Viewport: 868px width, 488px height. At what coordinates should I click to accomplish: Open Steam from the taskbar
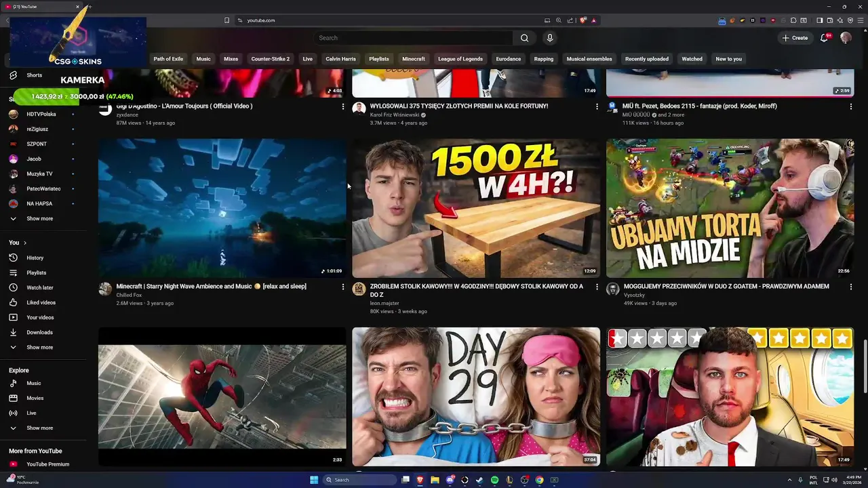pos(479,480)
